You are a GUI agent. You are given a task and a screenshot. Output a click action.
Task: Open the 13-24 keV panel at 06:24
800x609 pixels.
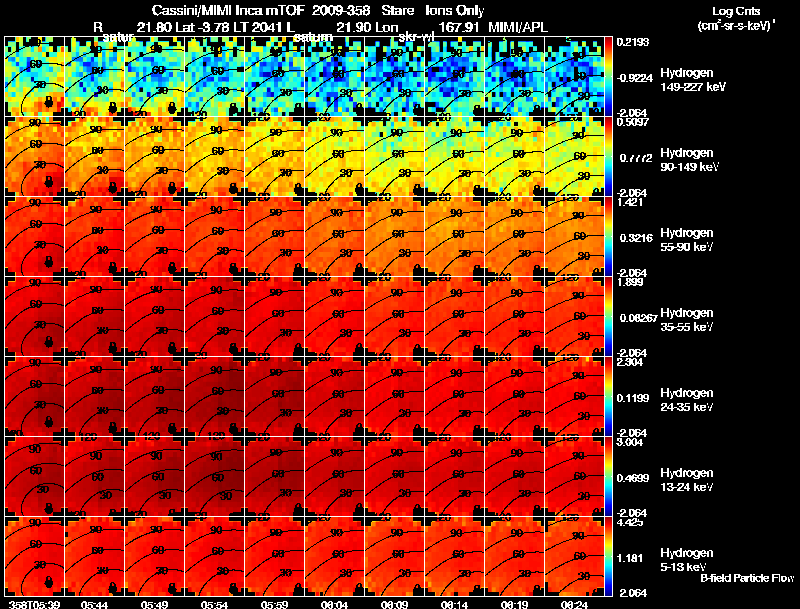pyautogui.click(x=574, y=477)
